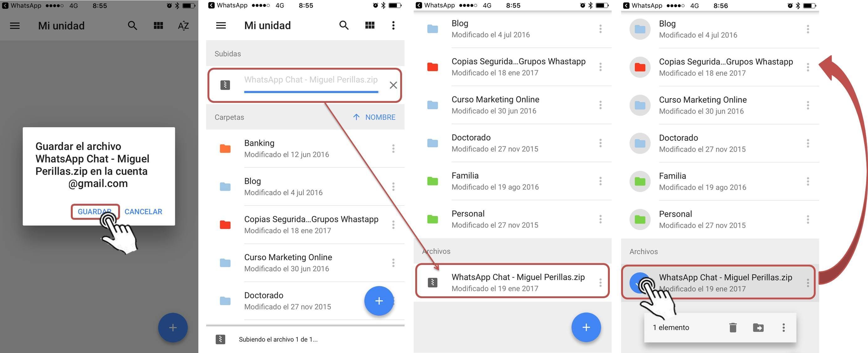The height and width of the screenshot is (353, 868).
Task: Open the navigation menu on the Subidas upload screen
Action: [221, 25]
